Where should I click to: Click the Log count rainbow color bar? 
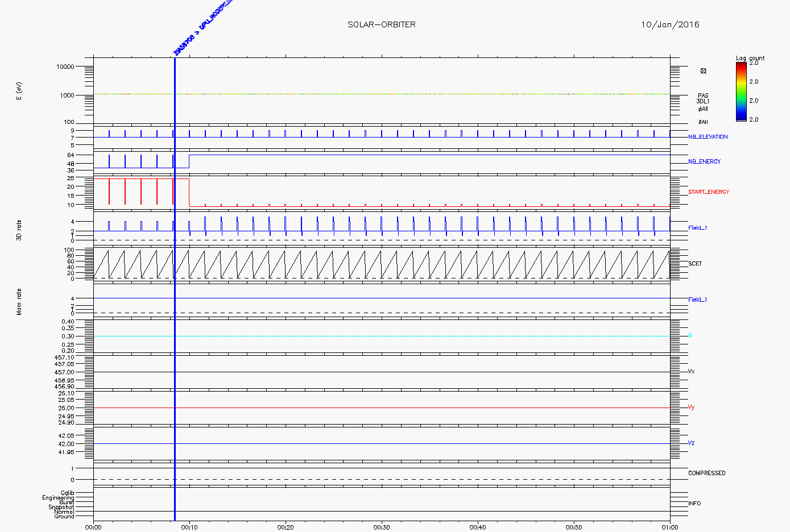[x=741, y=92]
